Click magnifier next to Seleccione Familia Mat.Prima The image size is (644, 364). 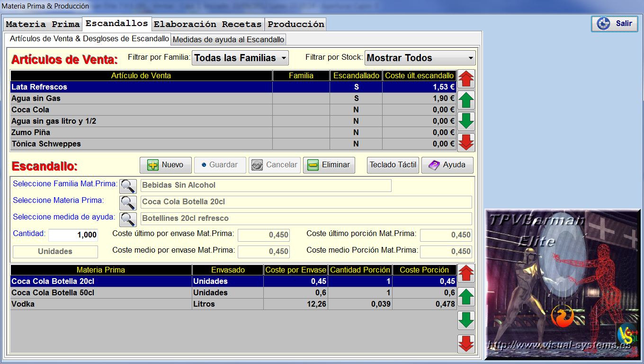coord(128,186)
